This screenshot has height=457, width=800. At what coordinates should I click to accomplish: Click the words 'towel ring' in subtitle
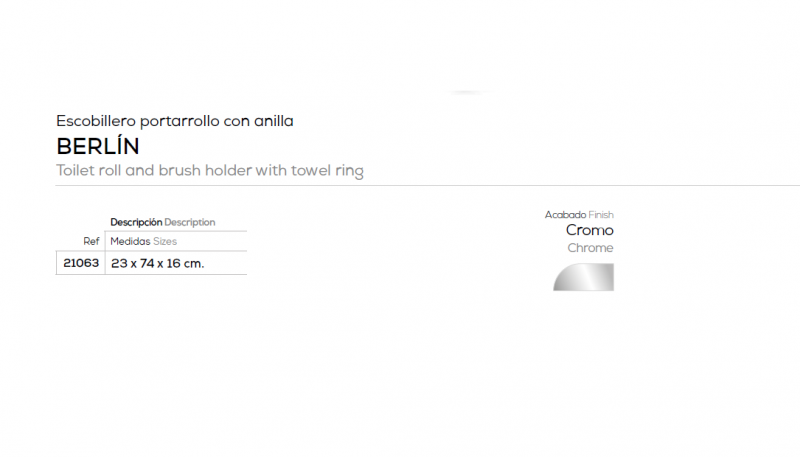tap(327, 170)
